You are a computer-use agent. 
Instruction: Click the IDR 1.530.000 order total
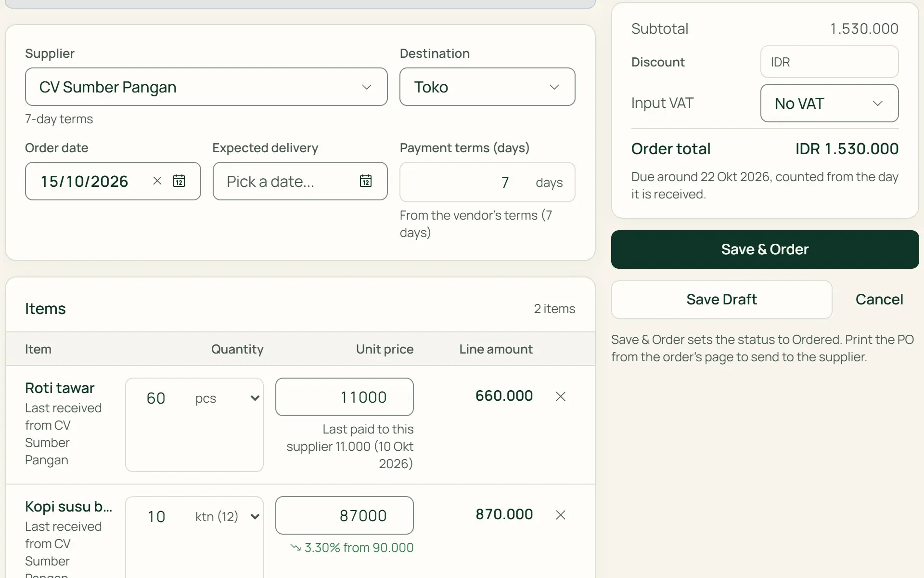[847, 149]
